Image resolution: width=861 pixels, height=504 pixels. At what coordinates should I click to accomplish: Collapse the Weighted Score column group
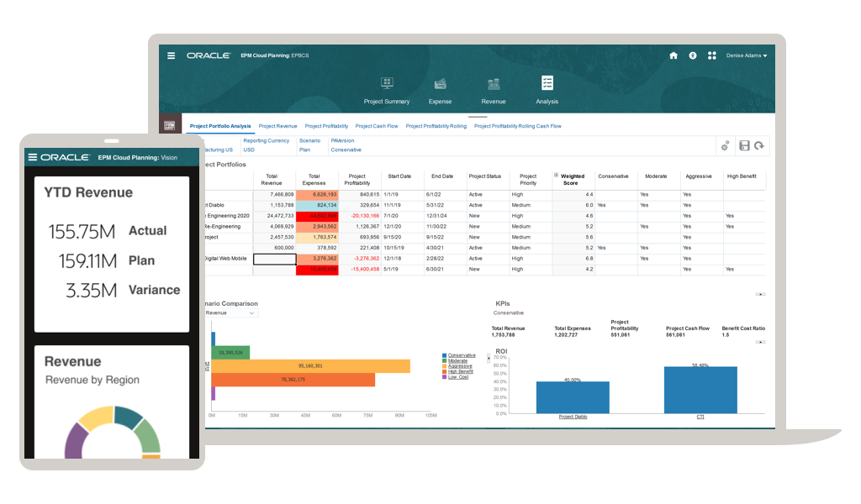pyautogui.click(x=556, y=174)
